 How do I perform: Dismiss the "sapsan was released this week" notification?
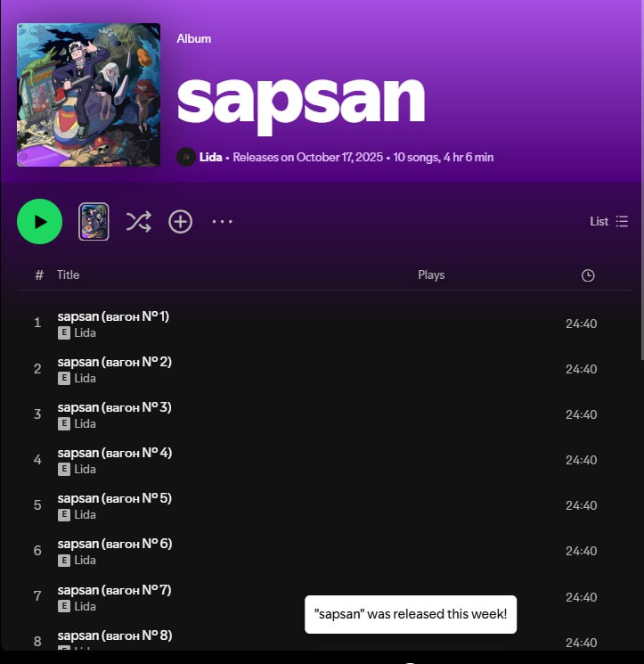[411, 614]
